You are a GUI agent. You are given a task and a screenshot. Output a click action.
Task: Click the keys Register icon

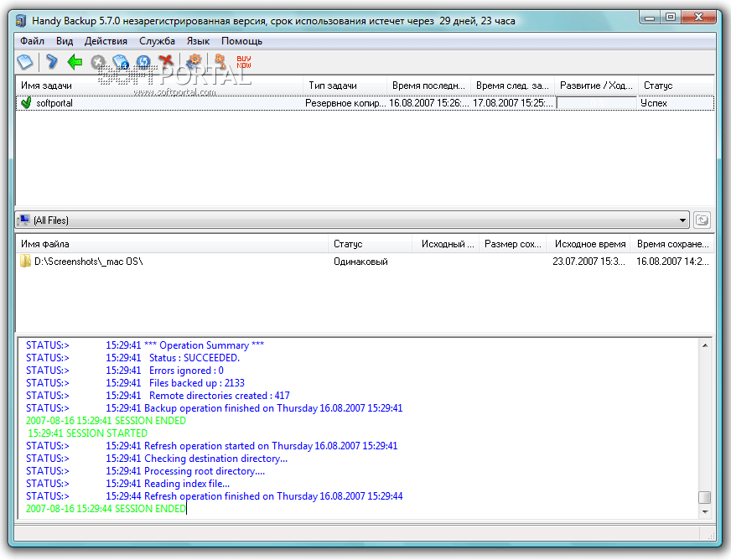[220, 61]
